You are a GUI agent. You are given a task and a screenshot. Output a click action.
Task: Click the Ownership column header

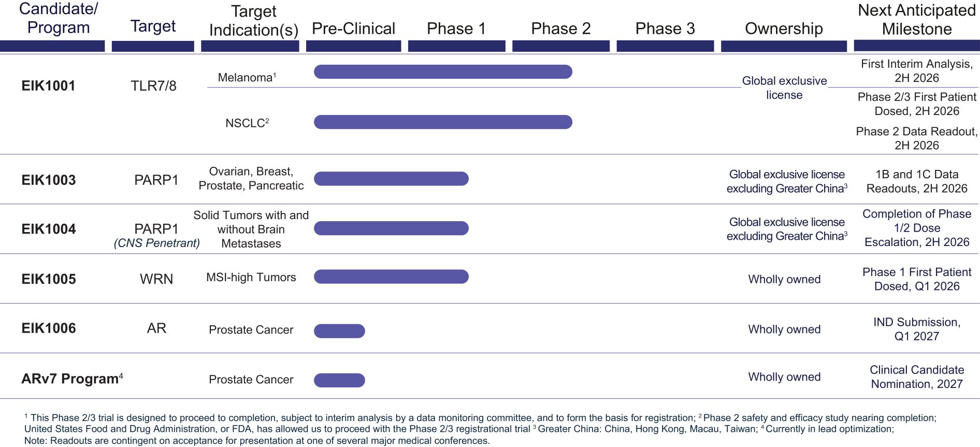(x=784, y=29)
